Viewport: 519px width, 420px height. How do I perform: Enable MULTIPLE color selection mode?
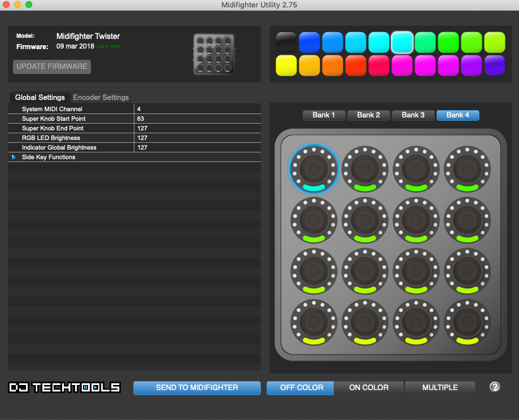click(439, 387)
